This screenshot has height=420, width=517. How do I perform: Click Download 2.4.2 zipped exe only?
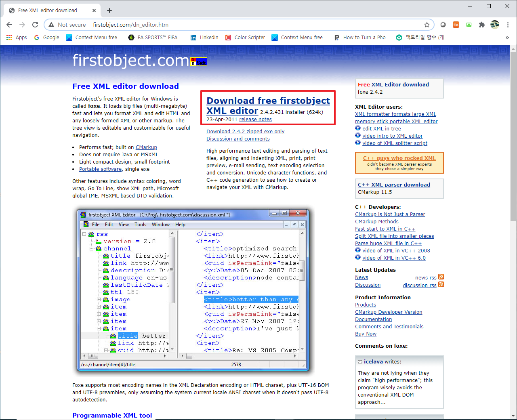245,132
